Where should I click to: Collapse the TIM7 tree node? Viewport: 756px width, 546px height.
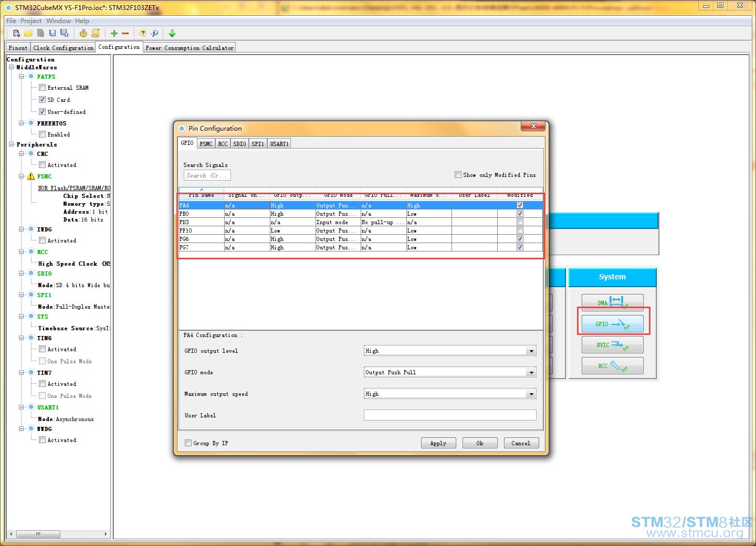coord(22,373)
